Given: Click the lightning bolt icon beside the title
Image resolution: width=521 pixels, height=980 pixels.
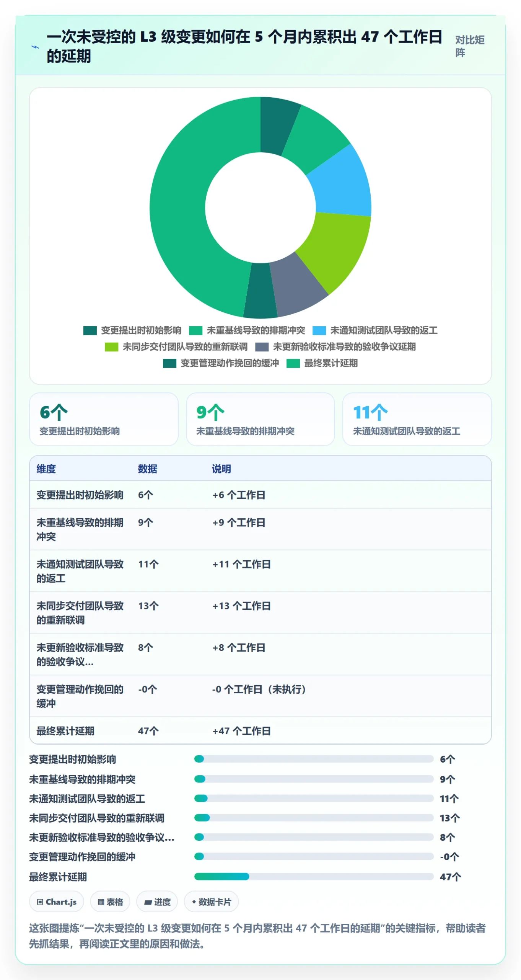Looking at the screenshot, I should (35, 47).
